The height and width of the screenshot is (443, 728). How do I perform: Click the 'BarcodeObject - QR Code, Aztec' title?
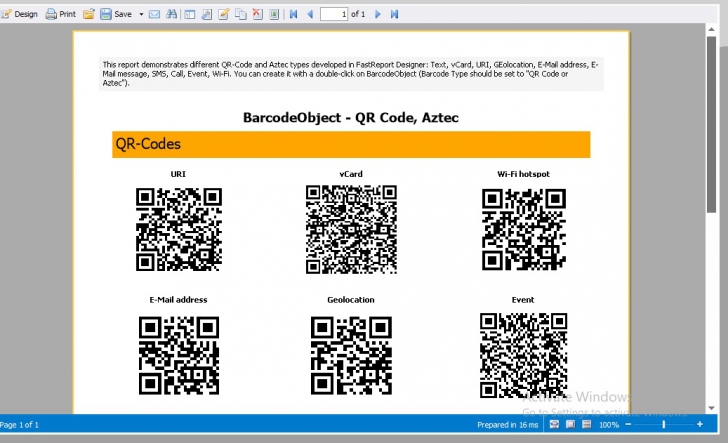351,117
